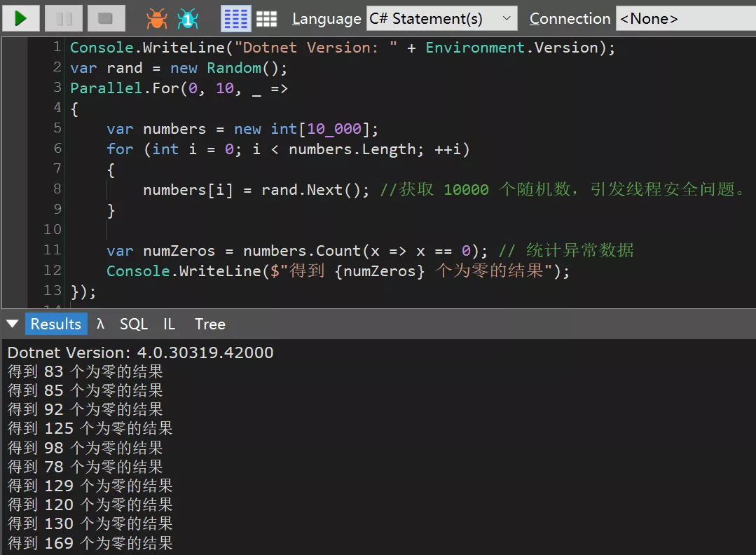
Task: Click the stop execution button
Action: coord(106,18)
